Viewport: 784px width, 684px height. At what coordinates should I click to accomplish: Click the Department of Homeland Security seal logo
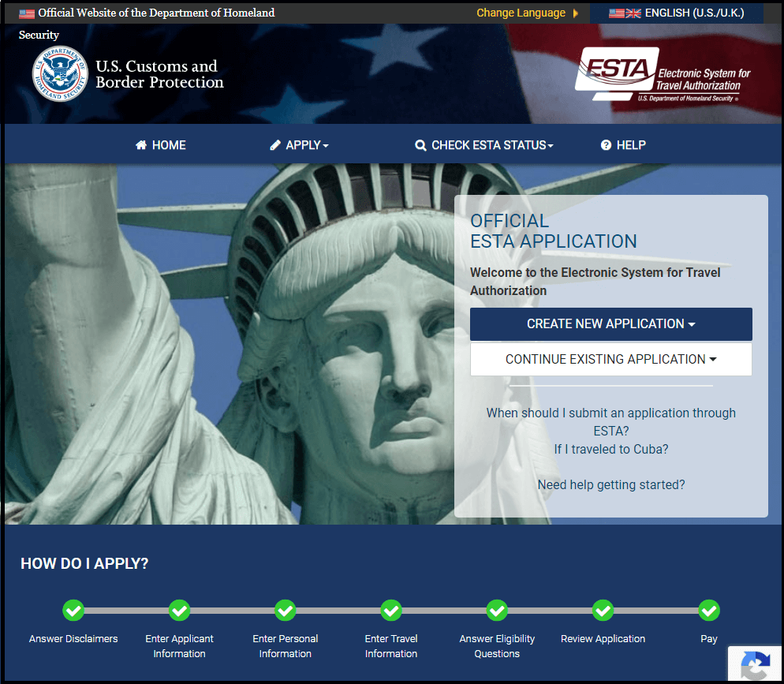pyautogui.click(x=61, y=73)
